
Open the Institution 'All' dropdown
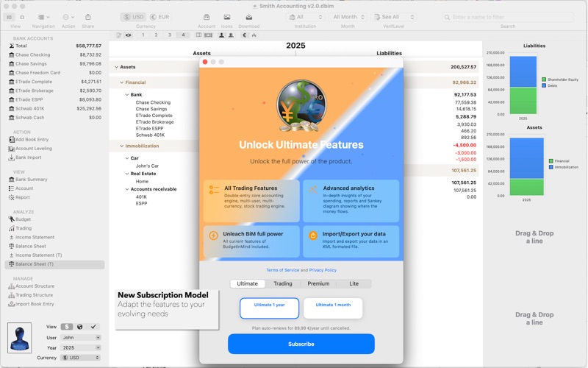point(305,17)
